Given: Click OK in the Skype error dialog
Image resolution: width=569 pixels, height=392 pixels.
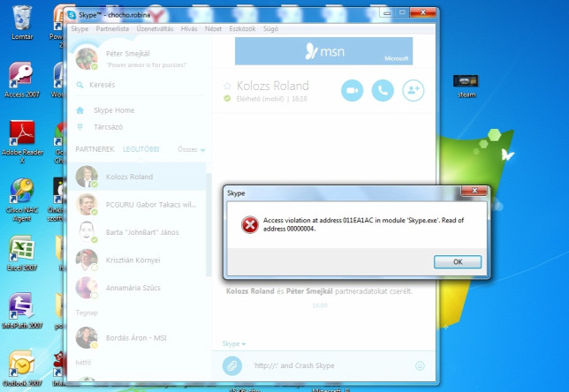Looking at the screenshot, I should click(458, 262).
